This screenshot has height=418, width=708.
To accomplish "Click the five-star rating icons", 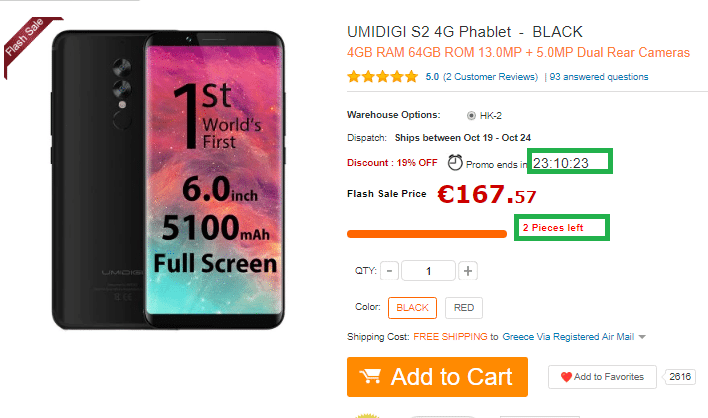I will pos(382,76).
